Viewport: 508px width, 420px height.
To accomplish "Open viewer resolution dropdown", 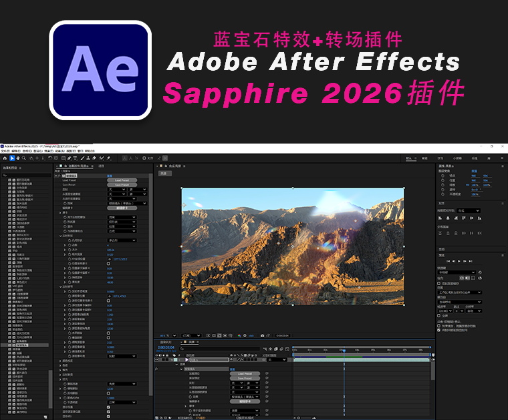I will 191,336.
